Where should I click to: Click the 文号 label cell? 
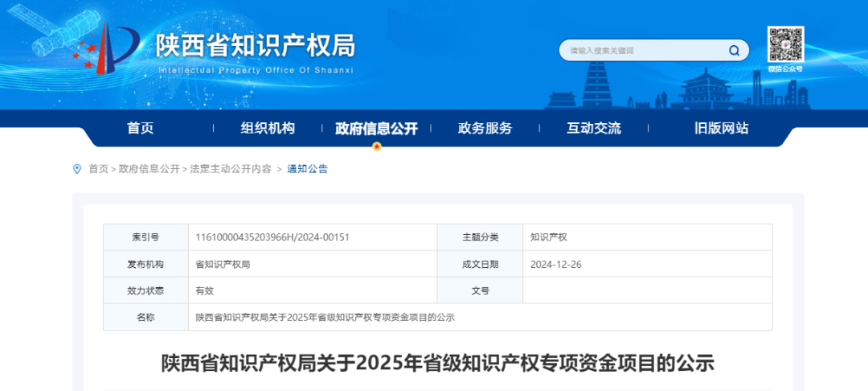click(481, 290)
